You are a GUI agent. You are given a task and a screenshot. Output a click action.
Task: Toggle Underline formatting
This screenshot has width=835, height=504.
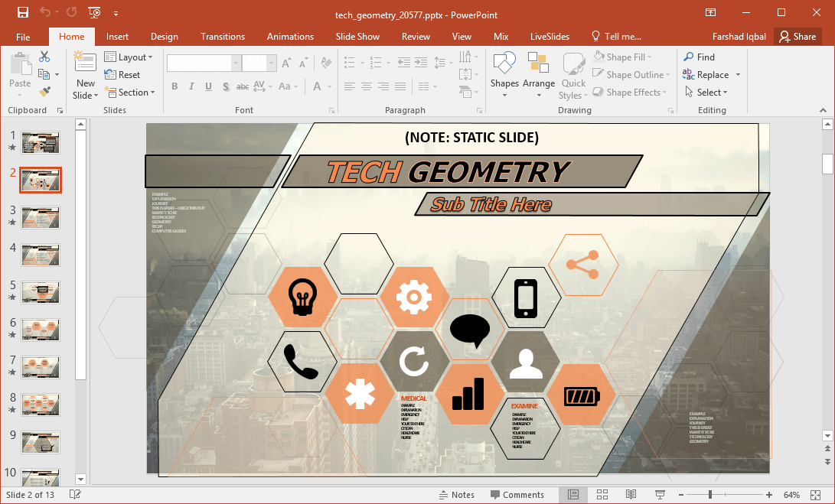point(208,86)
